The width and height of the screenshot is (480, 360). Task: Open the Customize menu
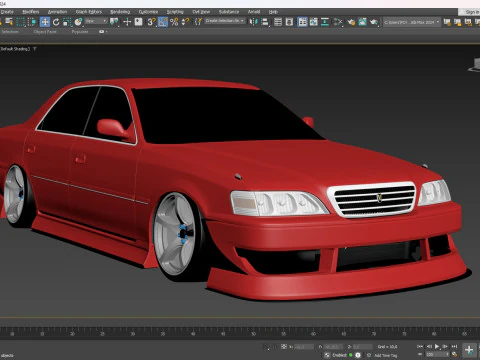[x=148, y=12]
